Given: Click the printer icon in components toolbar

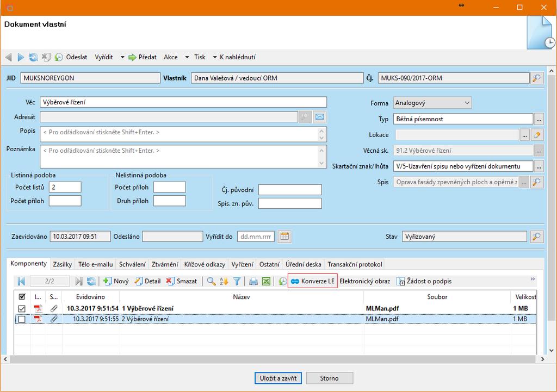Looking at the screenshot, I should (253, 281).
